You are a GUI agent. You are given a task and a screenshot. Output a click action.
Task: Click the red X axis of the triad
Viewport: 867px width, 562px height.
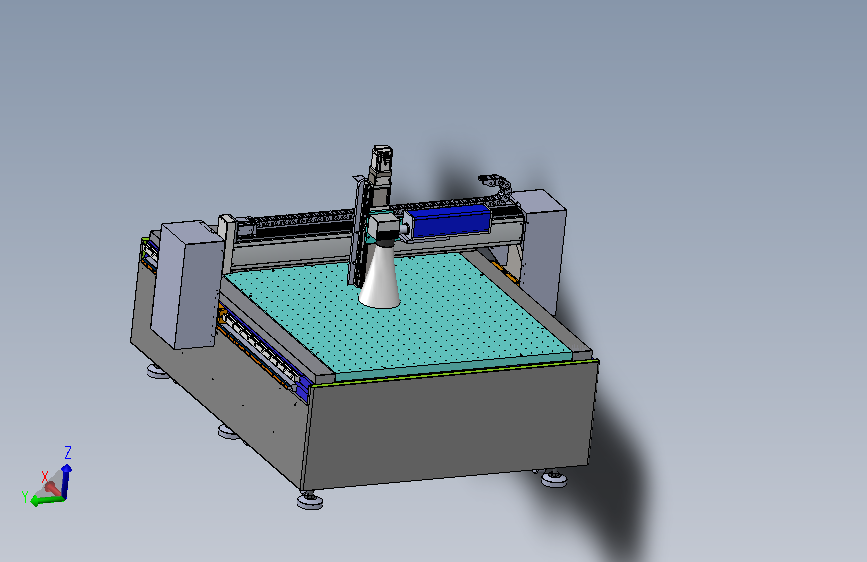click(53, 488)
